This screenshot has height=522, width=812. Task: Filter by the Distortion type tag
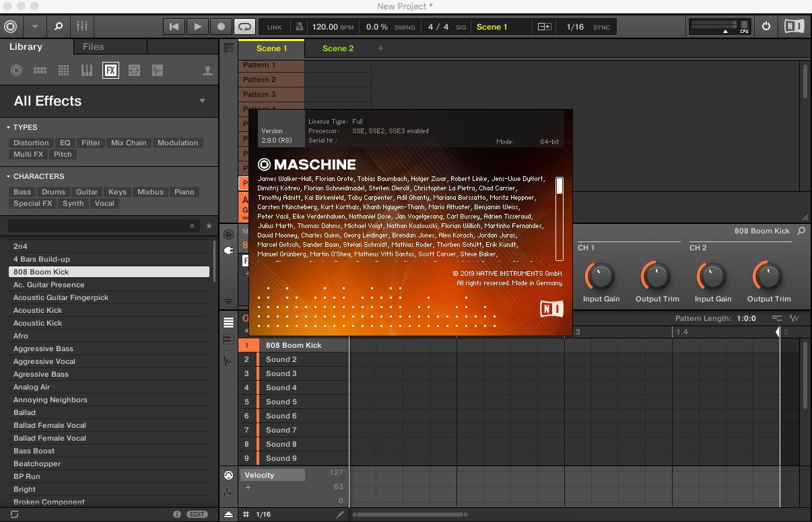[x=32, y=143]
